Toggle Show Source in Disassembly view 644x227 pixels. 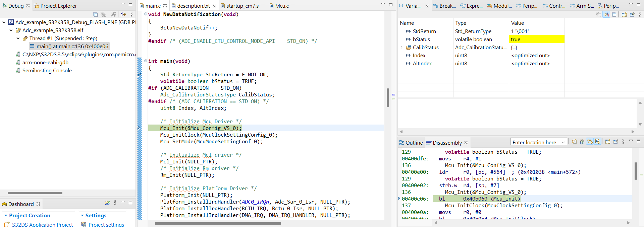click(x=598, y=142)
